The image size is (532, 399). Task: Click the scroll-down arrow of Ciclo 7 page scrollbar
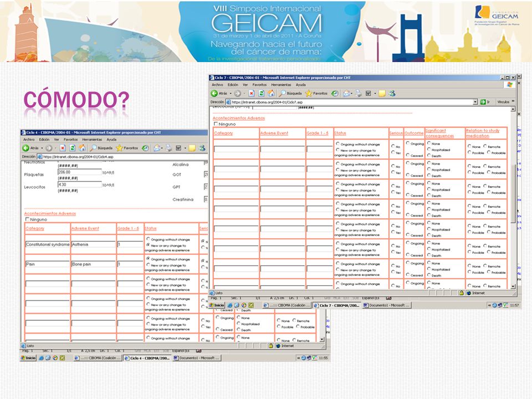tap(513, 287)
